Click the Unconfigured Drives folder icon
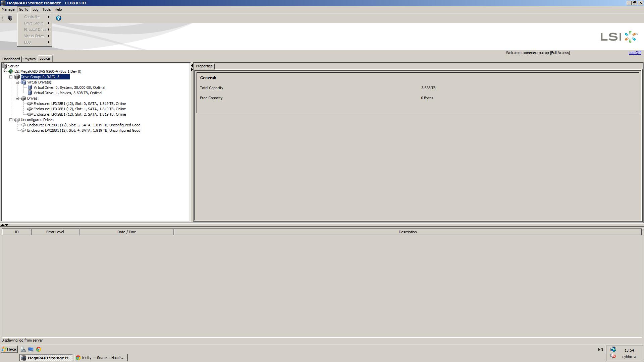 pyautogui.click(x=17, y=120)
